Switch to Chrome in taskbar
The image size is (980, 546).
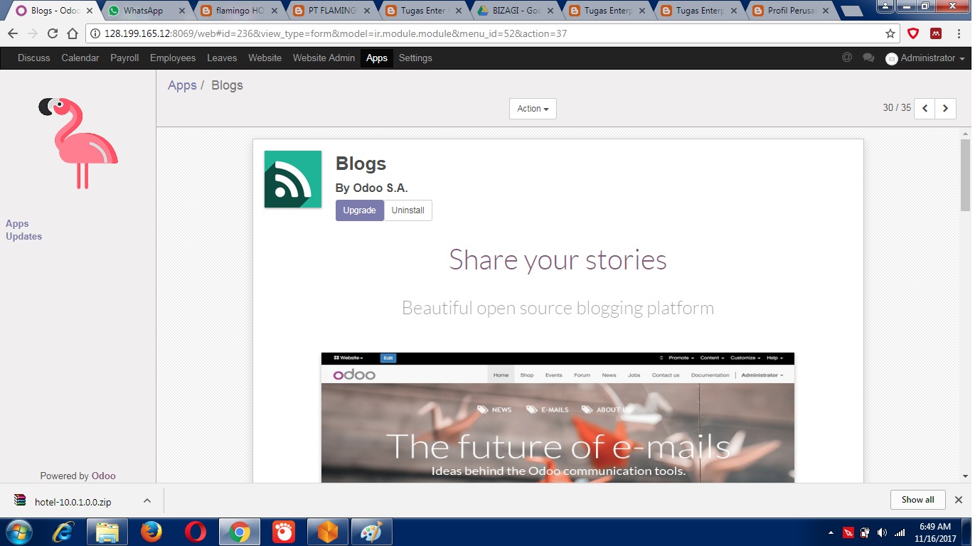240,532
